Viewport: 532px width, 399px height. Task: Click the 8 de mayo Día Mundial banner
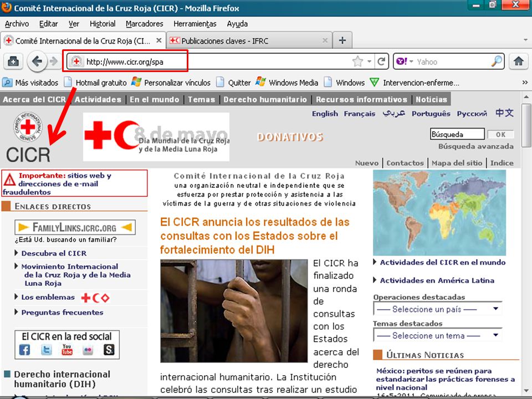[x=156, y=137]
